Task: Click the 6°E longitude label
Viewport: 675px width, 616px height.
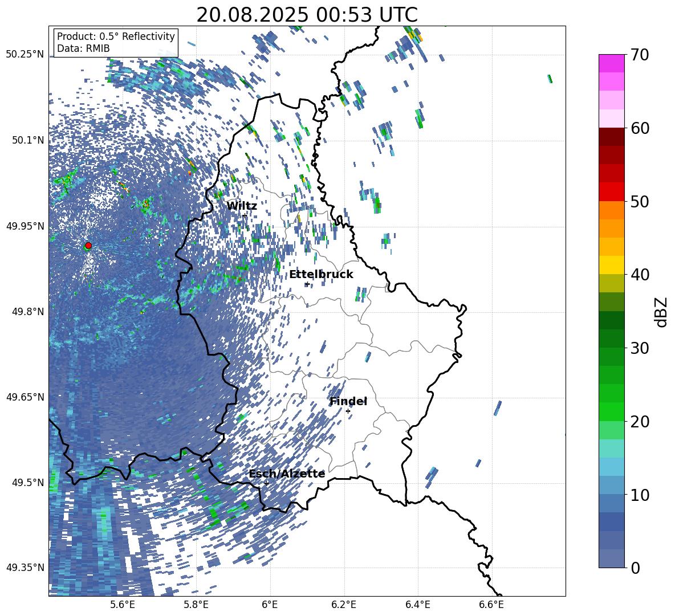Action: point(270,605)
